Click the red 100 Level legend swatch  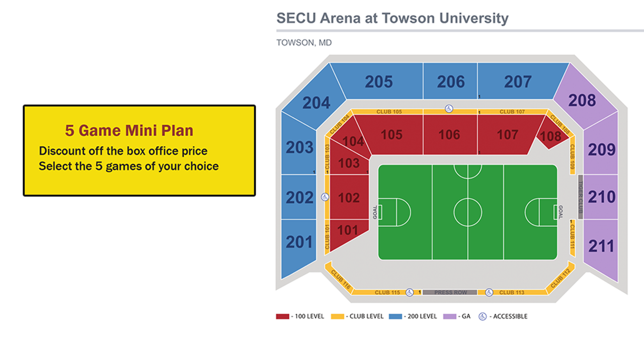point(282,316)
